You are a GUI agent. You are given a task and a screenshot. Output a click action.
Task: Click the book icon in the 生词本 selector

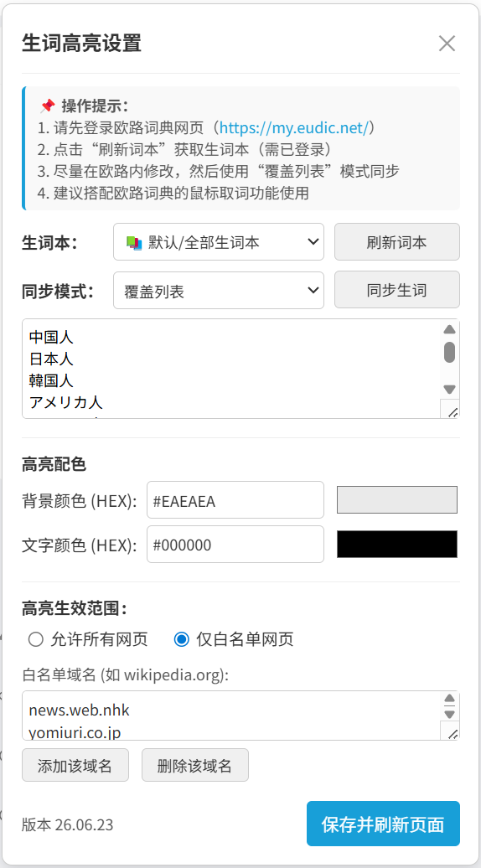pyautogui.click(x=132, y=242)
